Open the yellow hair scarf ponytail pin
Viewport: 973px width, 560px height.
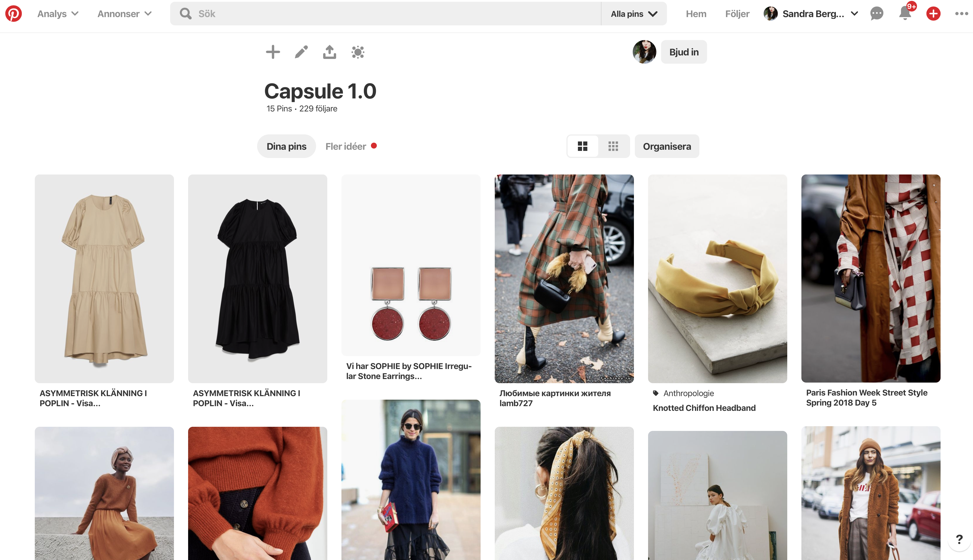point(564,493)
